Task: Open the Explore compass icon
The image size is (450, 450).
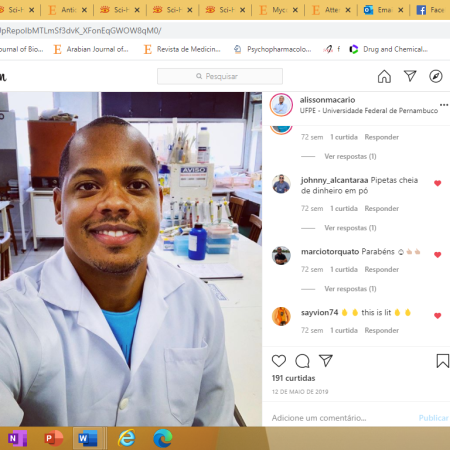Action: click(x=436, y=76)
